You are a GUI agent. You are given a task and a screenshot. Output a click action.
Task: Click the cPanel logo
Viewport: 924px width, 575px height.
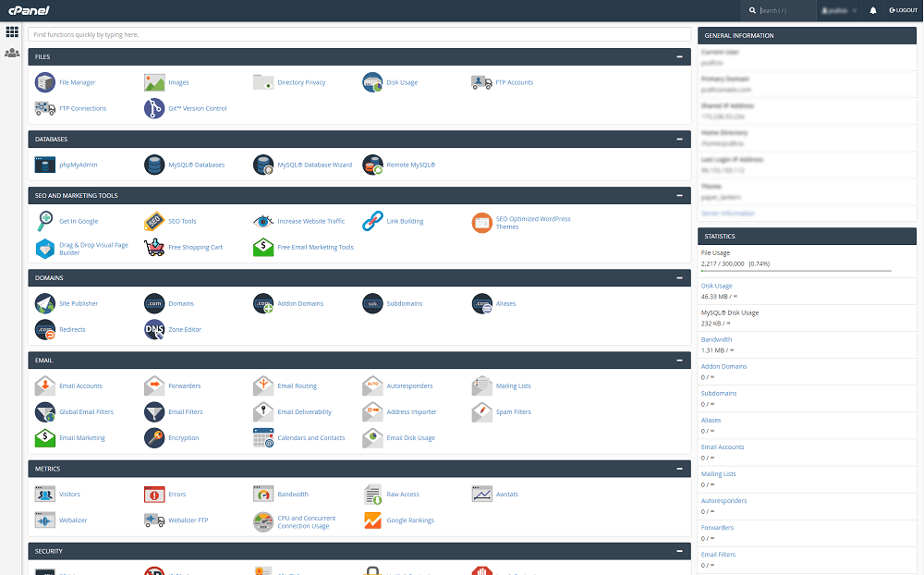pos(29,10)
